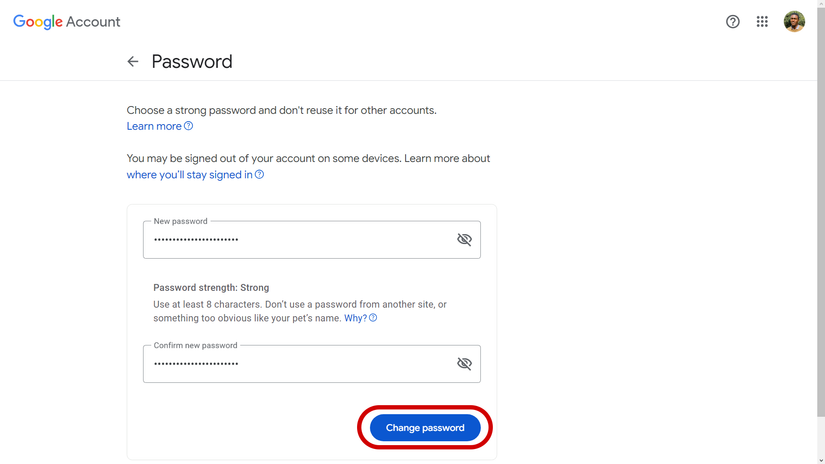
Task: Click the 'Choose a strong password' description text
Action: coord(281,110)
